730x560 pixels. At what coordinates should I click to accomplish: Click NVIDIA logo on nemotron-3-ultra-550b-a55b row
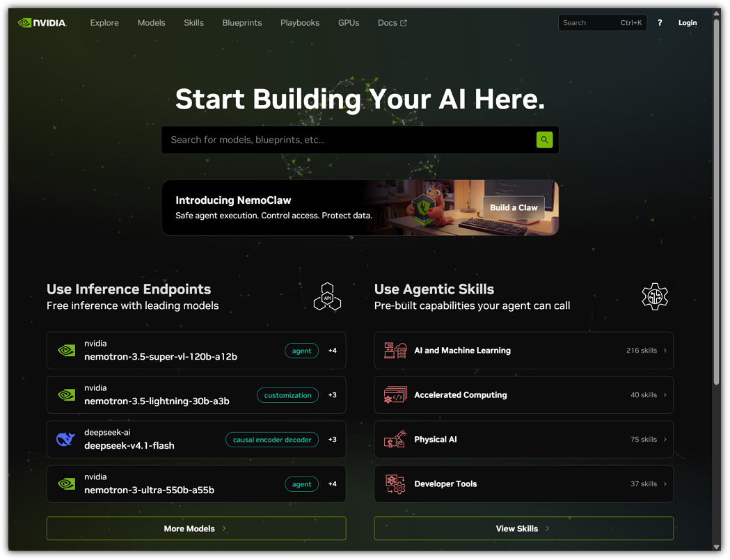[67, 484]
